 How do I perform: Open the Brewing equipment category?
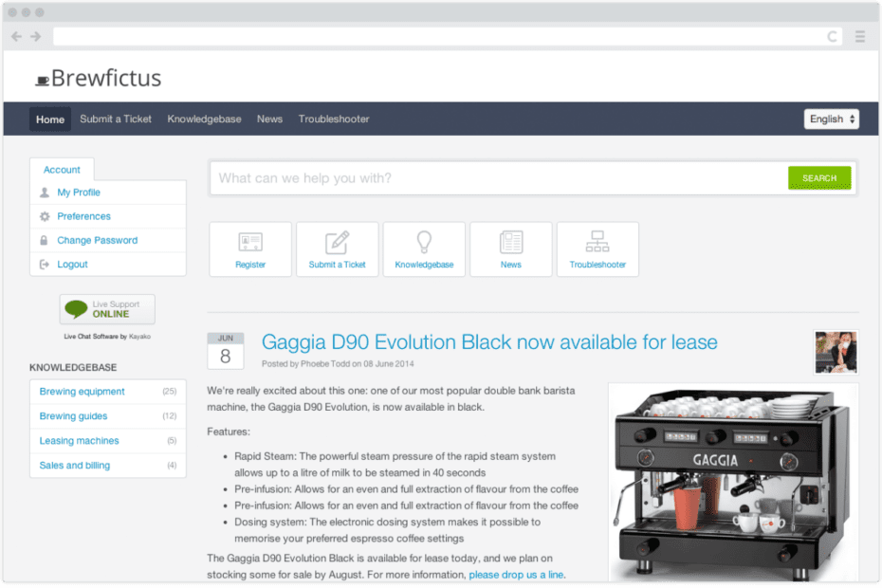pyautogui.click(x=83, y=392)
